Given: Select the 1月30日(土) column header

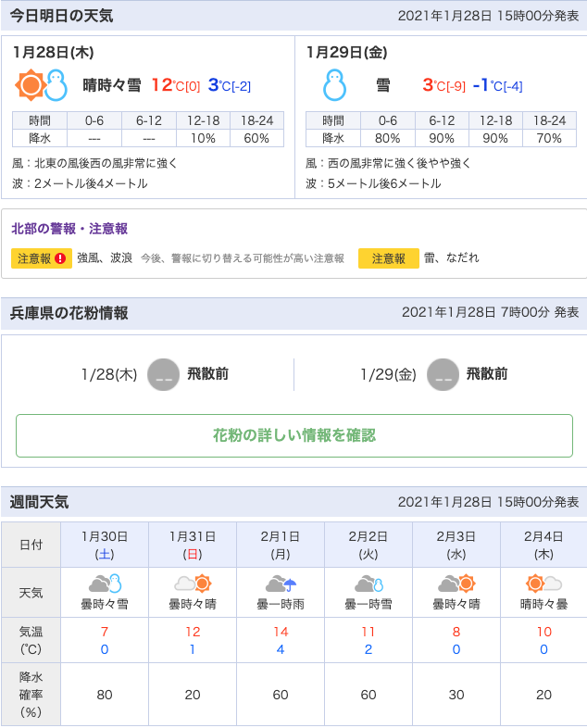Looking at the screenshot, I should [x=105, y=545].
